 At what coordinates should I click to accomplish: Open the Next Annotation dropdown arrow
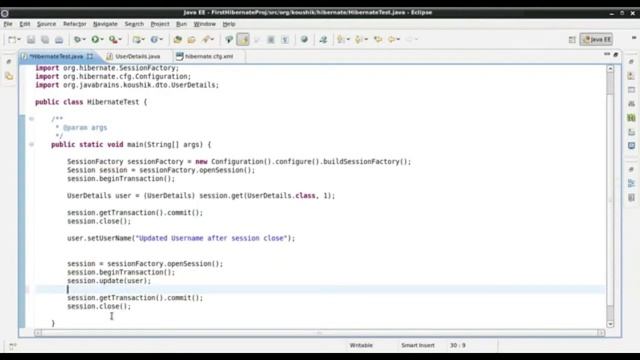(x=348, y=40)
